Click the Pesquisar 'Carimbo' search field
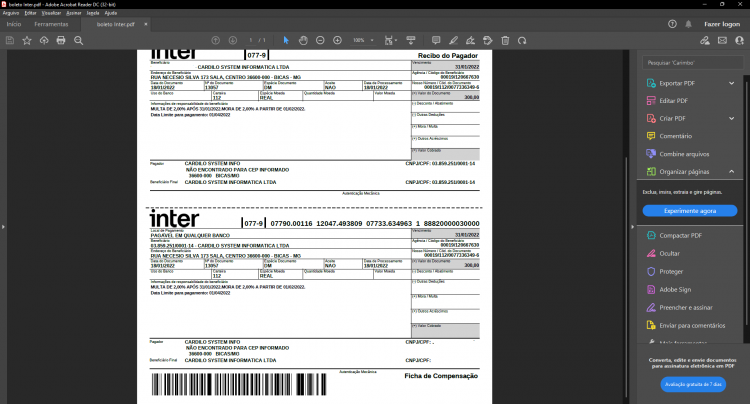 tap(693, 63)
